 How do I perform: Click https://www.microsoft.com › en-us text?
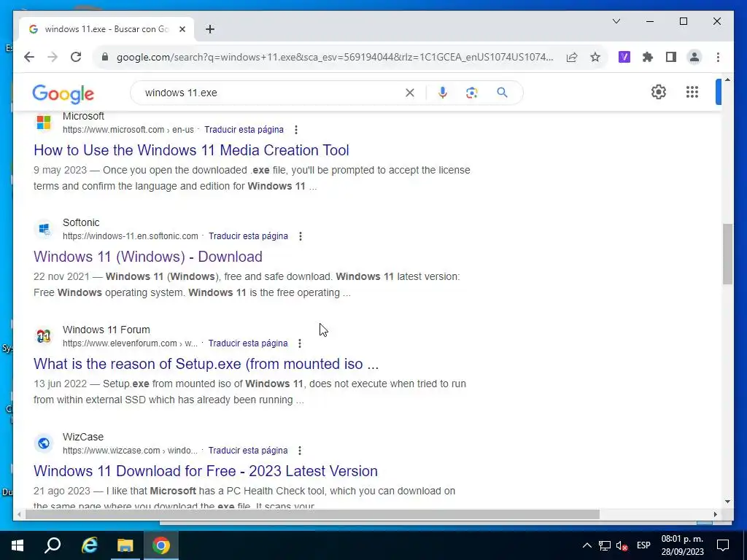click(x=128, y=130)
